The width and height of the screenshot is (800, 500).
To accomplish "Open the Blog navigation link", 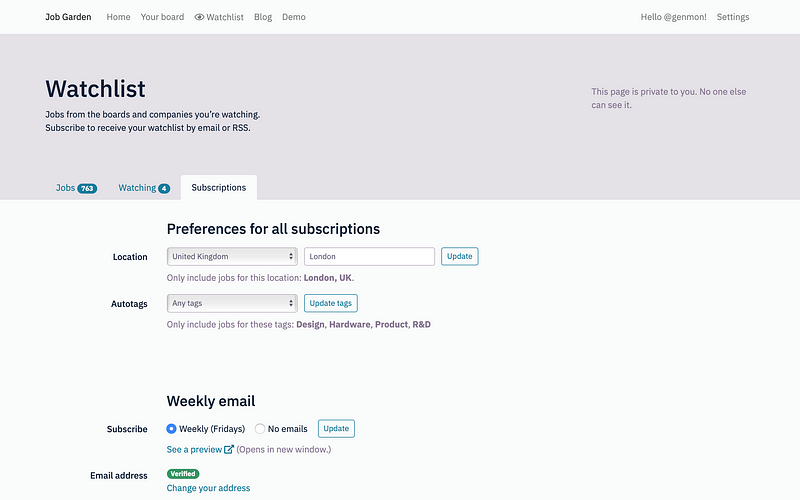I will pos(263,17).
